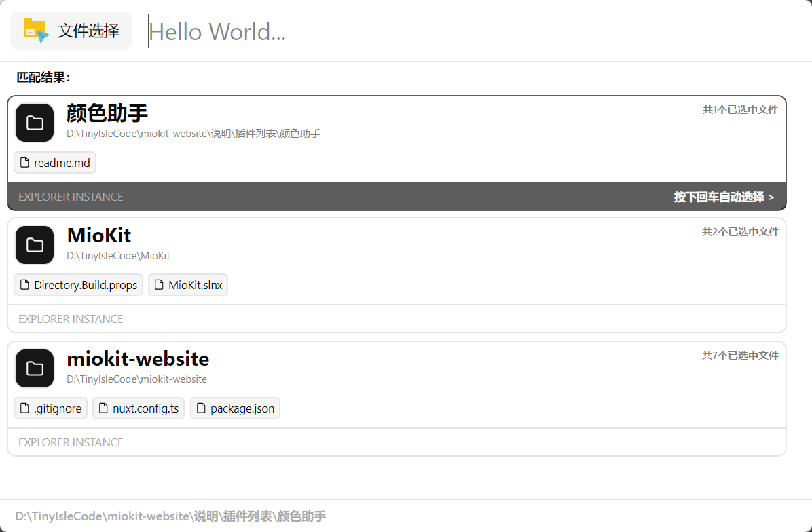812x532 pixels.
Task: Open the 颜色助手 result title
Action: pyautogui.click(x=107, y=113)
